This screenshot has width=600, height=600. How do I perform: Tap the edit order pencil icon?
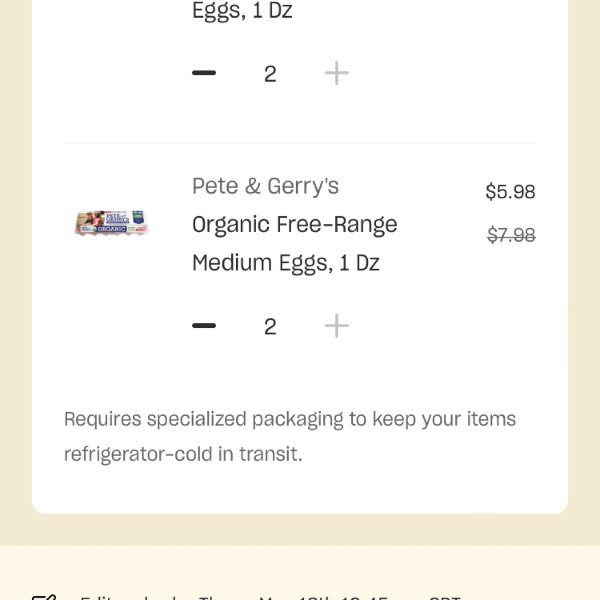[44, 597]
